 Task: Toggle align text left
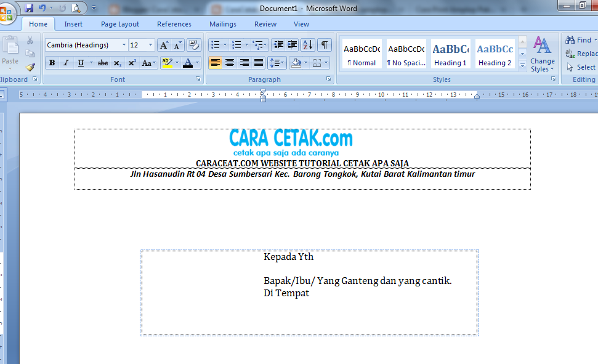pos(215,63)
